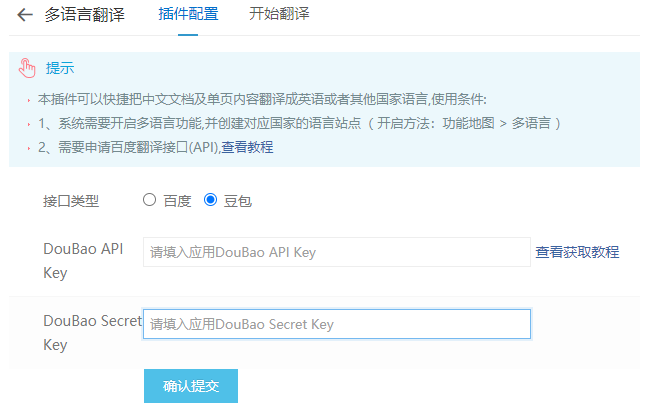This screenshot has width=658, height=405.
Task: Click the 百度 option label text
Action: 177,201
